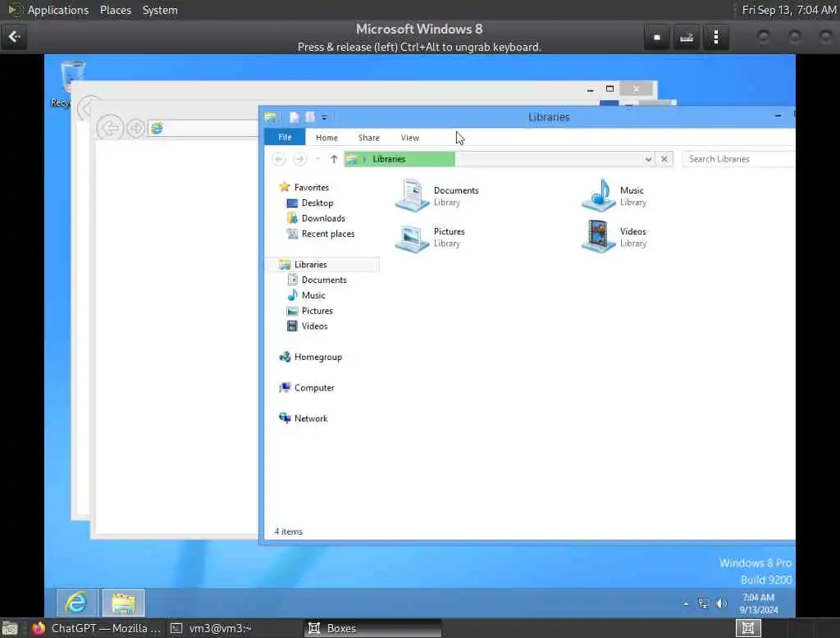
Task: Expand the address bar history dropdown
Action: point(648,159)
